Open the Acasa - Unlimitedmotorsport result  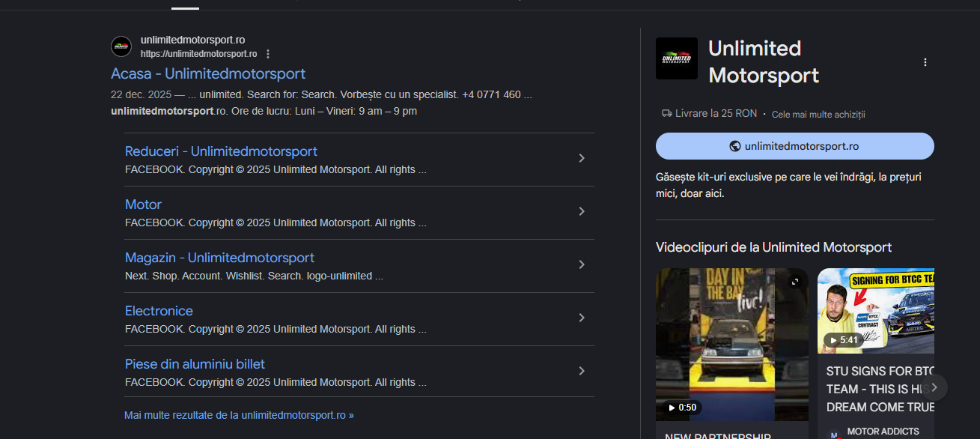tap(208, 73)
